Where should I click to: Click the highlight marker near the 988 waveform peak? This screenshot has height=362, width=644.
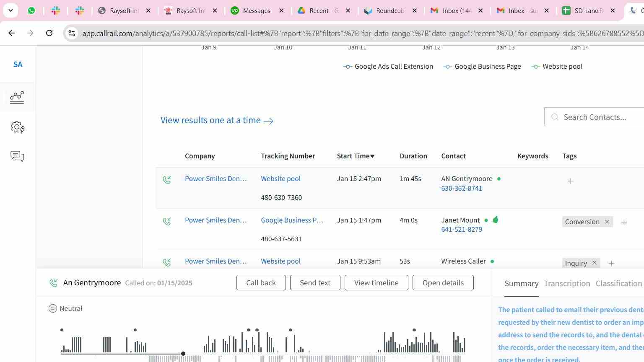click(x=414, y=330)
